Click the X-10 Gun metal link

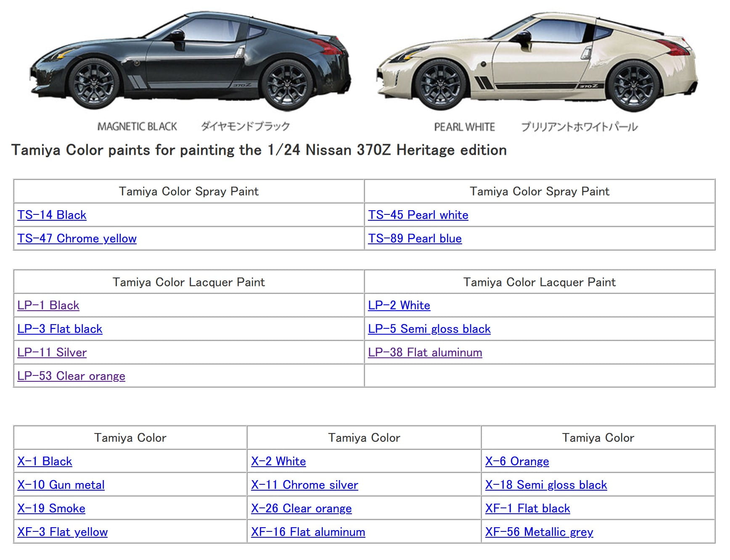(x=61, y=485)
